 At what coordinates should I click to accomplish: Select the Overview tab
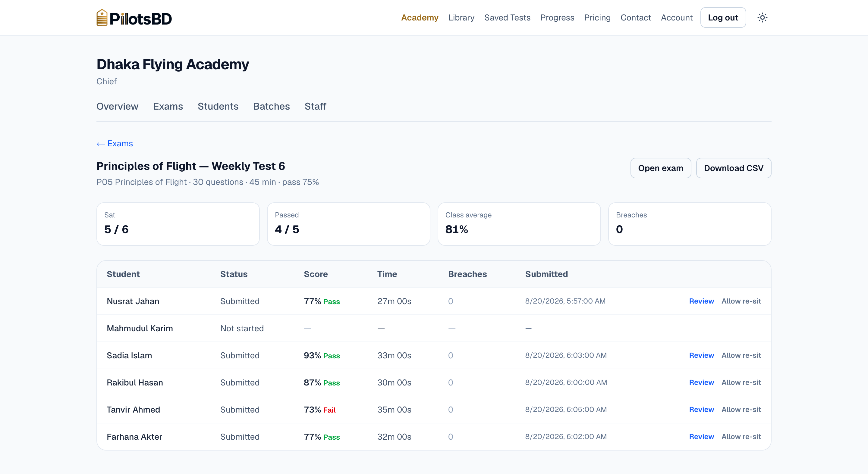coord(117,106)
